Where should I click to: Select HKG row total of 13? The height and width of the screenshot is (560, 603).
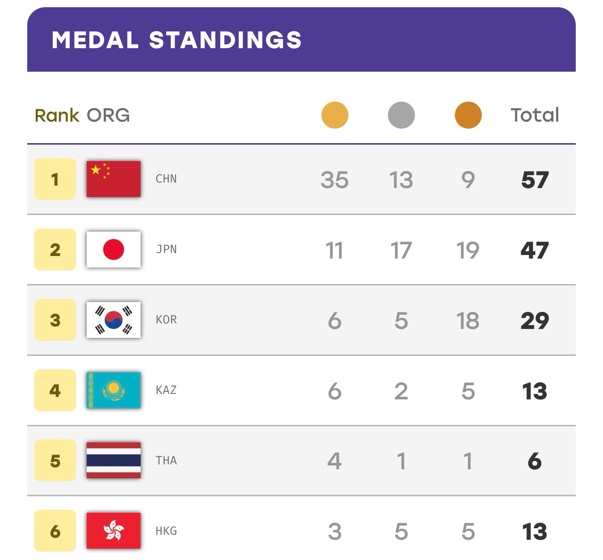[535, 532]
